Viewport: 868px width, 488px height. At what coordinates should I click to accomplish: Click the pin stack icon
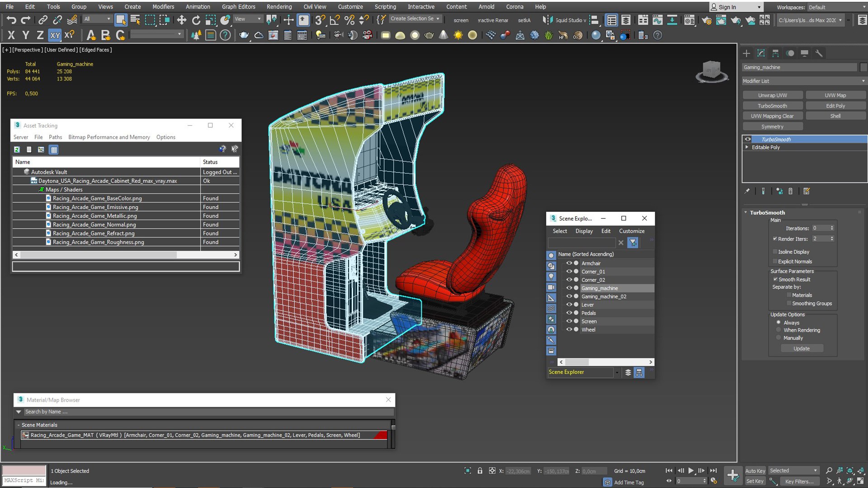click(x=747, y=191)
